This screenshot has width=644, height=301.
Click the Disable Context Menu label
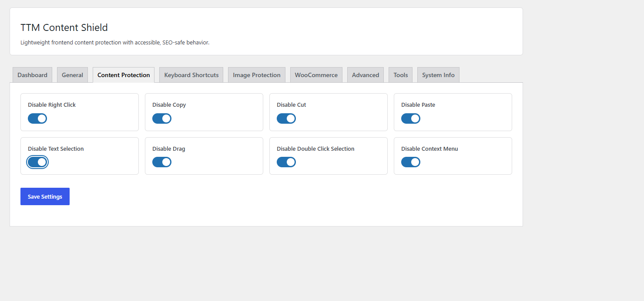click(x=429, y=149)
